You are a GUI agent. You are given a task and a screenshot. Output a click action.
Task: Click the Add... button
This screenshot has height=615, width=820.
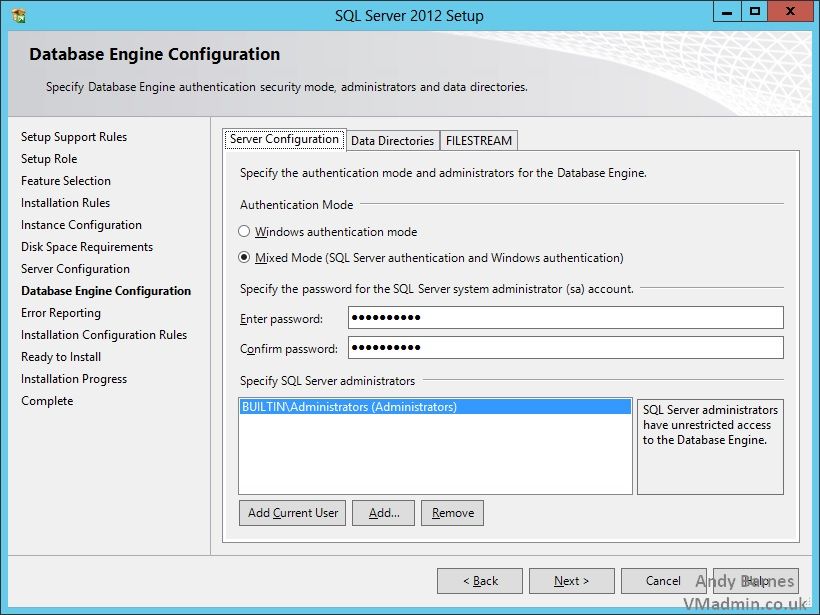(384, 513)
